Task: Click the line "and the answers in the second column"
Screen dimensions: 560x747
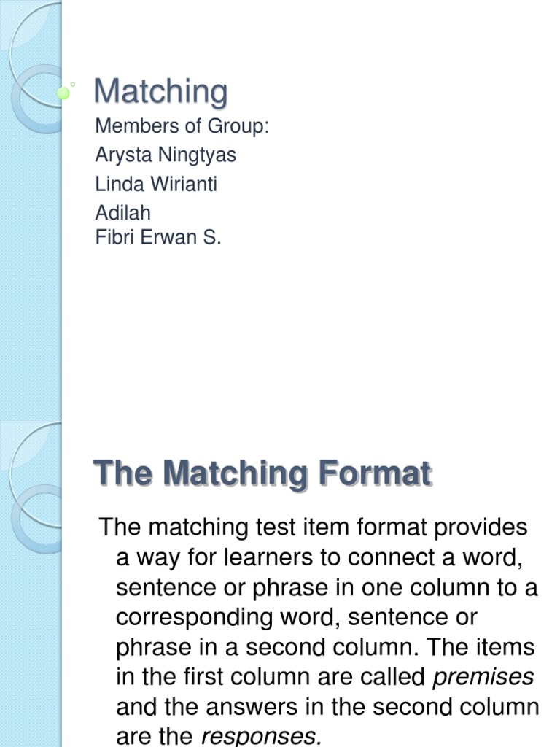Action: pos(327,707)
